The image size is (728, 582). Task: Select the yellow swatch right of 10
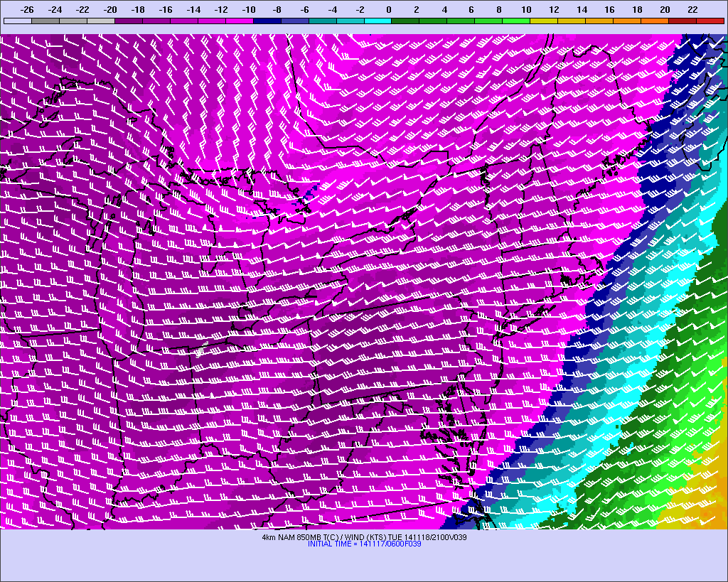click(544, 21)
